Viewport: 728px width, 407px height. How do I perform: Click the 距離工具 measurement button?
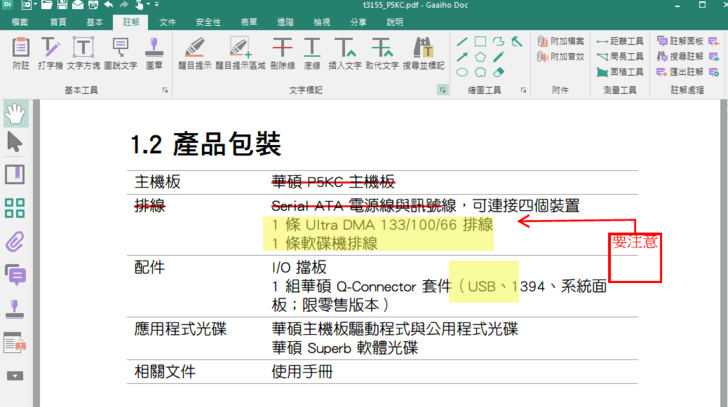coord(619,42)
